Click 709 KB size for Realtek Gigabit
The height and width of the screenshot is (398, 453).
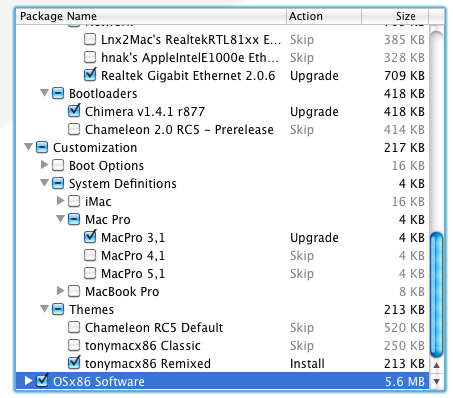(404, 76)
